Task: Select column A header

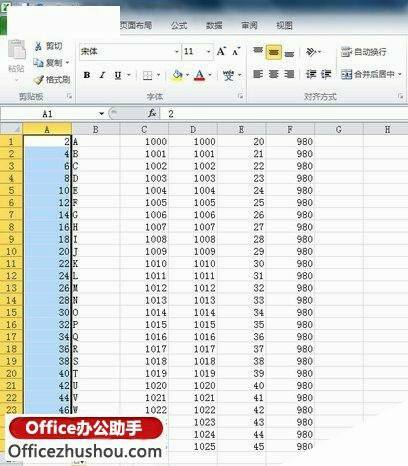Action: click(x=47, y=129)
